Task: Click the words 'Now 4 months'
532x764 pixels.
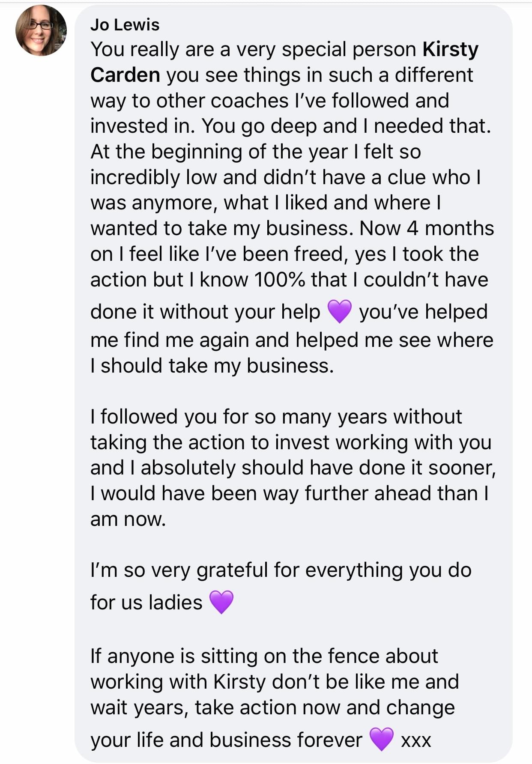Action: tap(426, 229)
